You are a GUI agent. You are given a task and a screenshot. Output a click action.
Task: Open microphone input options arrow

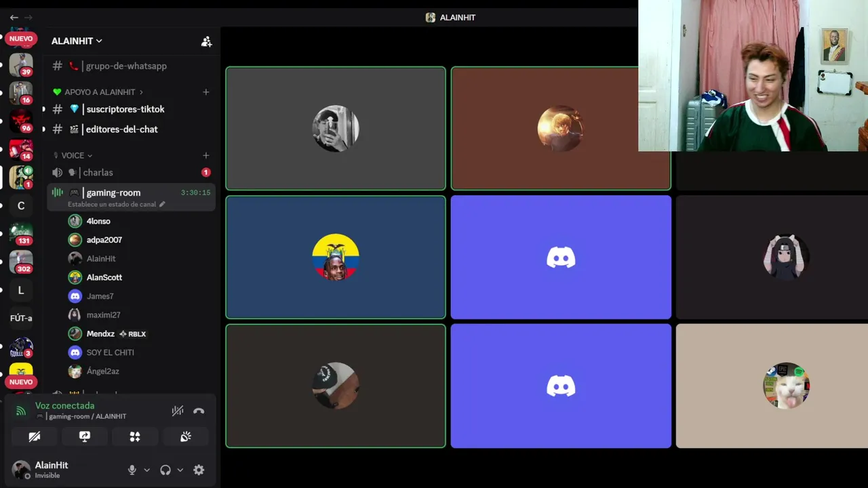[146, 470]
